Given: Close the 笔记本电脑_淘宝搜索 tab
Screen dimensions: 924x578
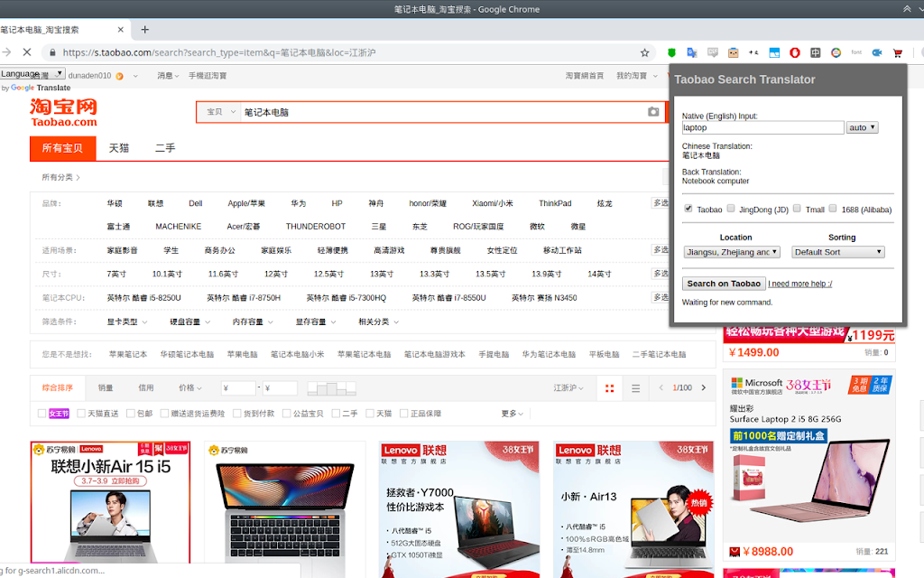Looking at the screenshot, I should point(120,30).
